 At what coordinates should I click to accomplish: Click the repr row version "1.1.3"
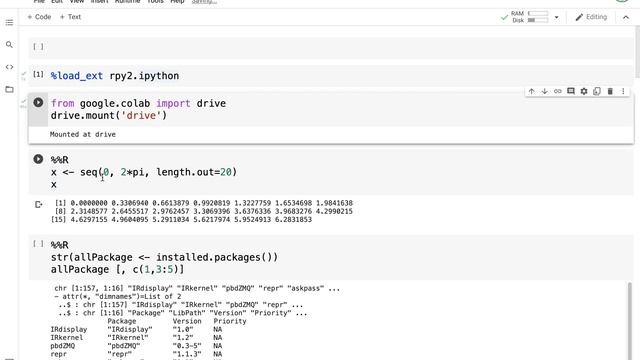187,354
